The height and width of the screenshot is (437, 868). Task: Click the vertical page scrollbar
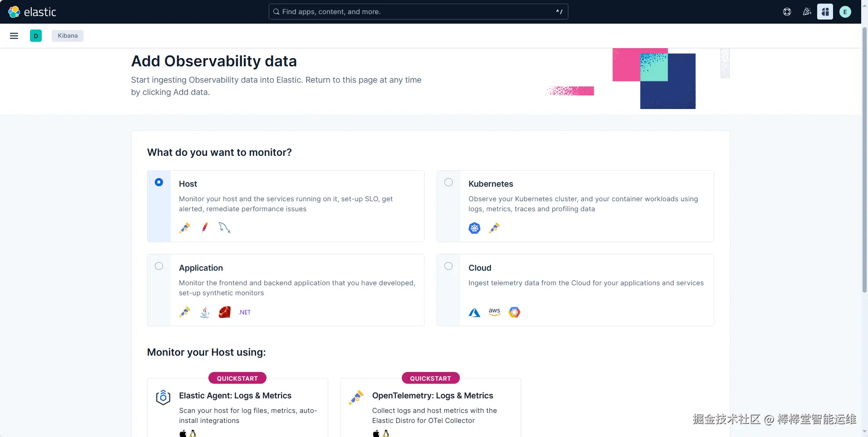tap(864, 159)
